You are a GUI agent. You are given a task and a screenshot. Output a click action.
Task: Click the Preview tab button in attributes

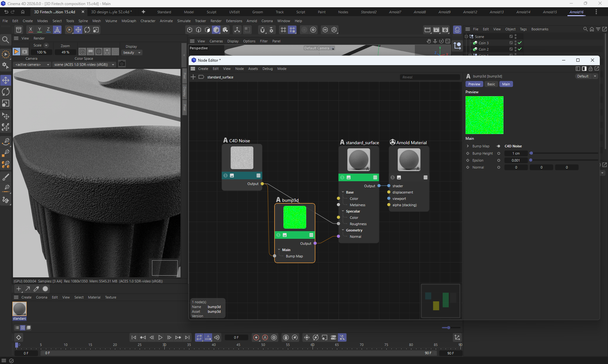tap(474, 84)
